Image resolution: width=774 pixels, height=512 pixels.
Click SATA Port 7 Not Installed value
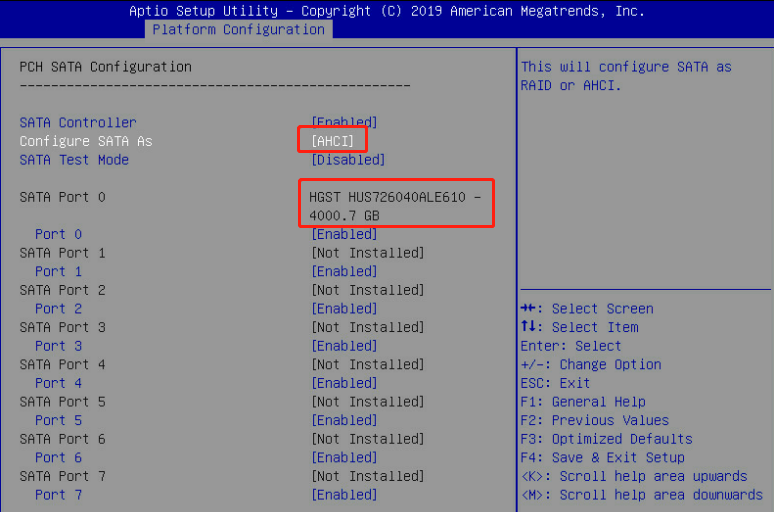(x=368, y=476)
